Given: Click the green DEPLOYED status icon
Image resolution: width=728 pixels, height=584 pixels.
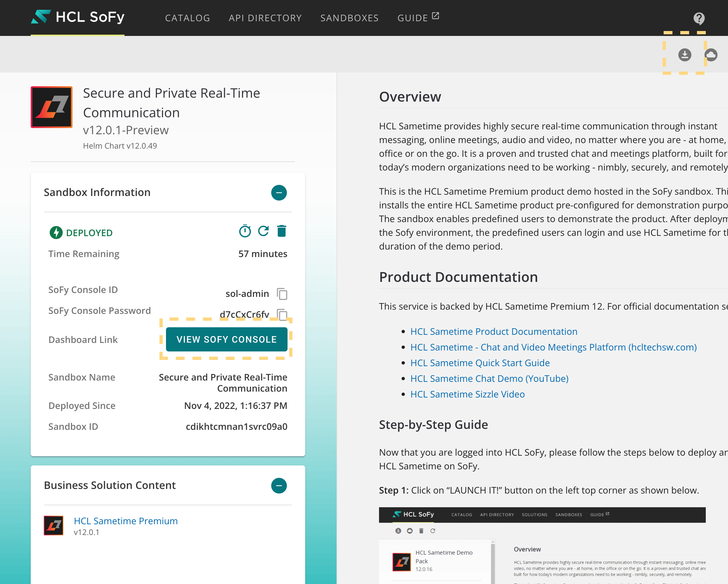Looking at the screenshot, I should point(56,233).
